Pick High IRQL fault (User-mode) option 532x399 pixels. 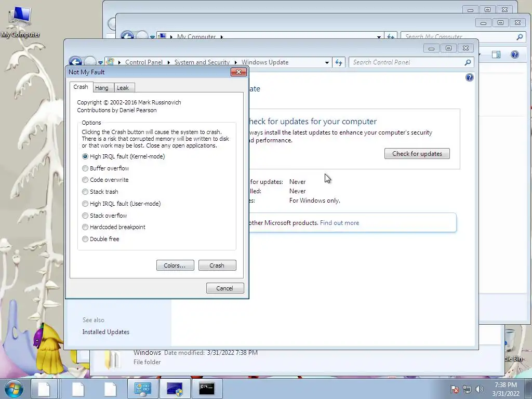point(122,204)
